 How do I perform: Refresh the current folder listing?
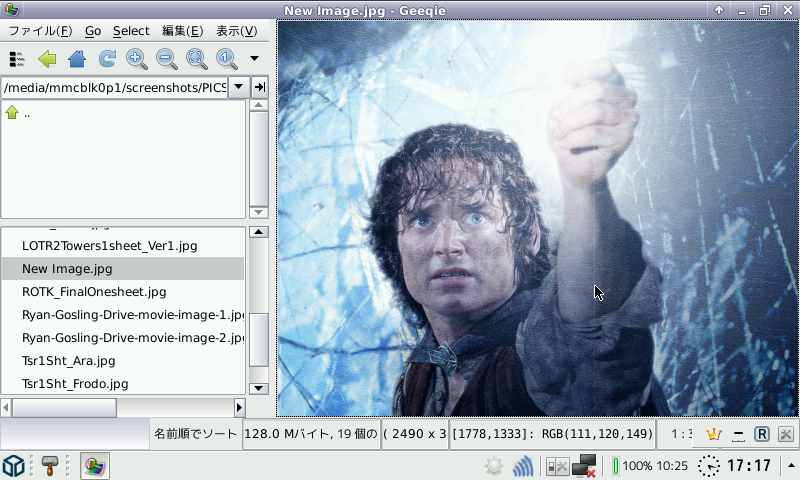click(107, 59)
